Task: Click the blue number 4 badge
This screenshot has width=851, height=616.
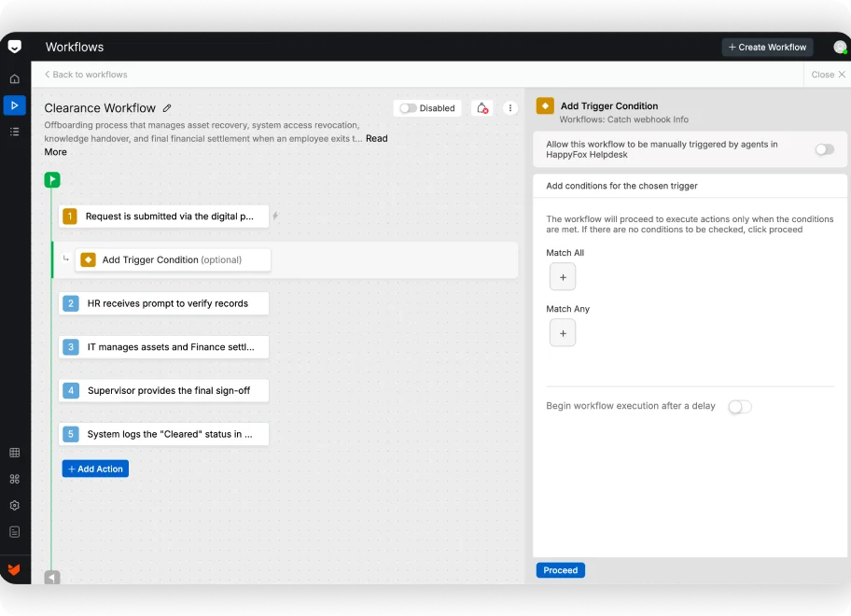Action: [71, 390]
